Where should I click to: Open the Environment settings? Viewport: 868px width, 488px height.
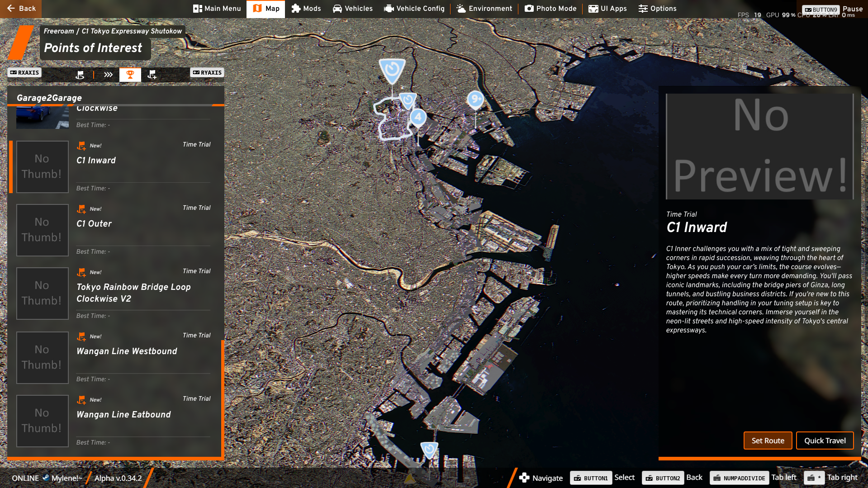[x=484, y=9]
